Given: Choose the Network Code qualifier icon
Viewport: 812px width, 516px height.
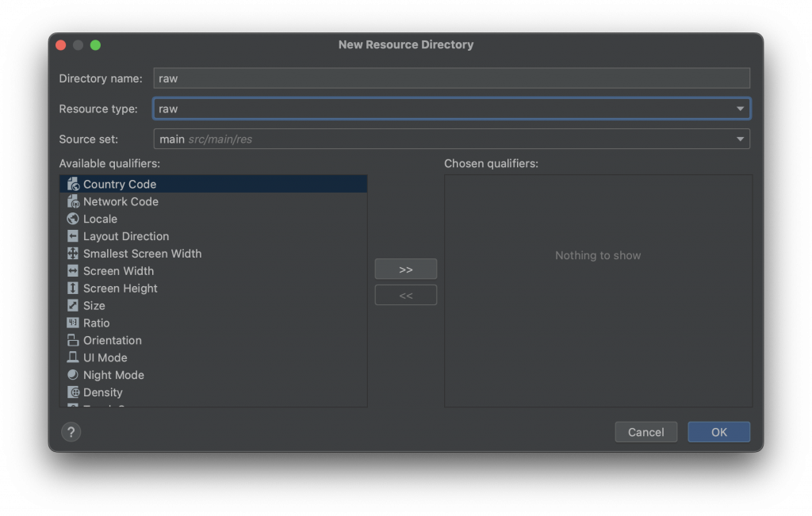Looking at the screenshot, I should pyautogui.click(x=73, y=202).
